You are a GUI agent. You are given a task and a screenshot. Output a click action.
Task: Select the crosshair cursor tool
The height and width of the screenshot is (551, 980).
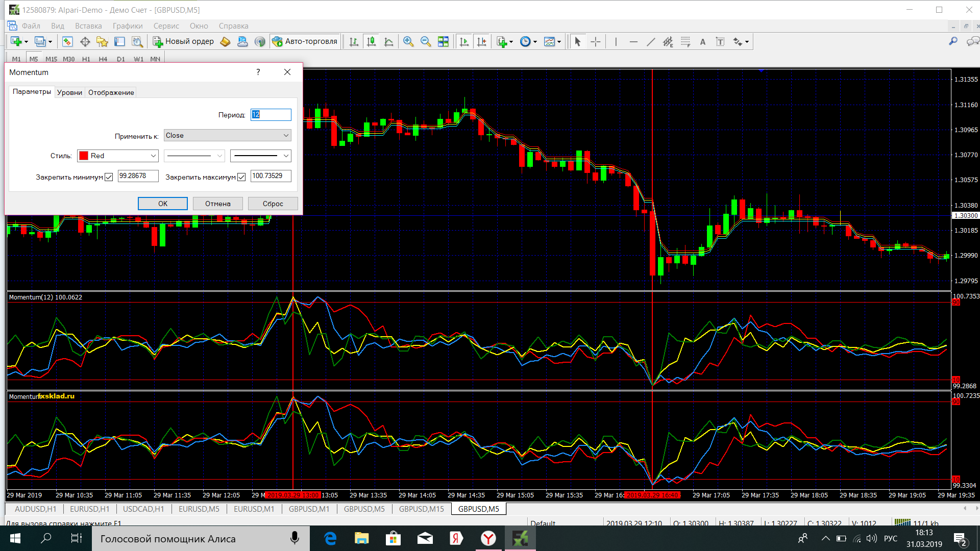tap(595, 42)
